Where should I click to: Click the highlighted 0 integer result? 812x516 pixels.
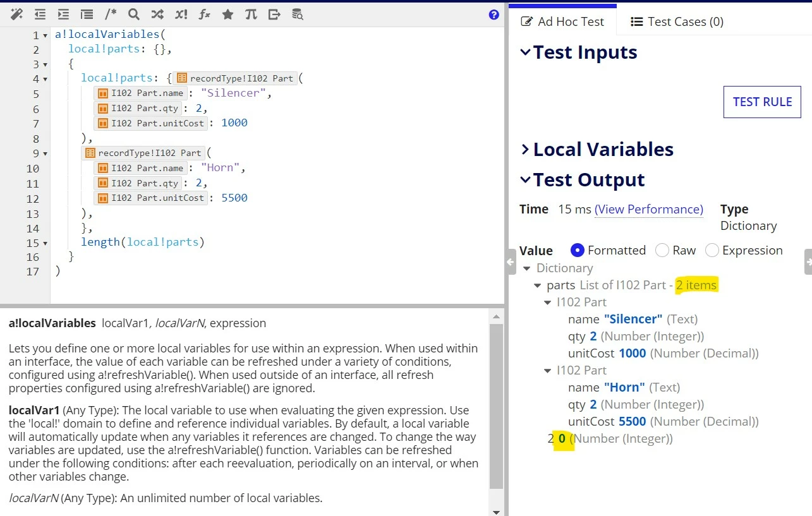[562, 438]
